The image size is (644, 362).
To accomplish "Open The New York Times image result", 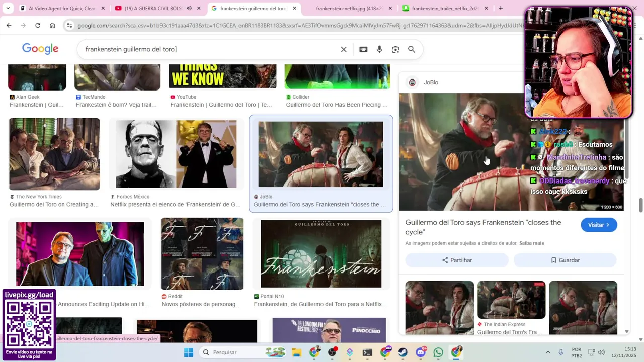I will pyautogui.click(x=54, y=154).
